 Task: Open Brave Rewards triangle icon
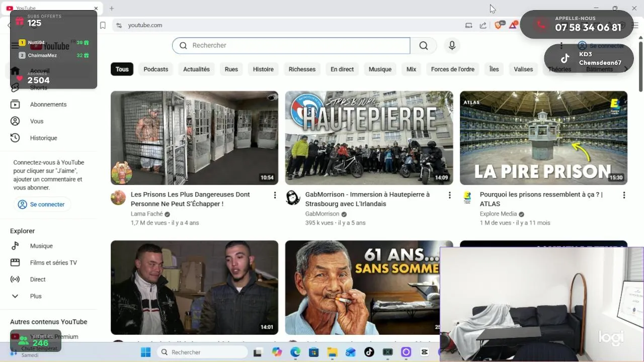(x=513, y=25)
